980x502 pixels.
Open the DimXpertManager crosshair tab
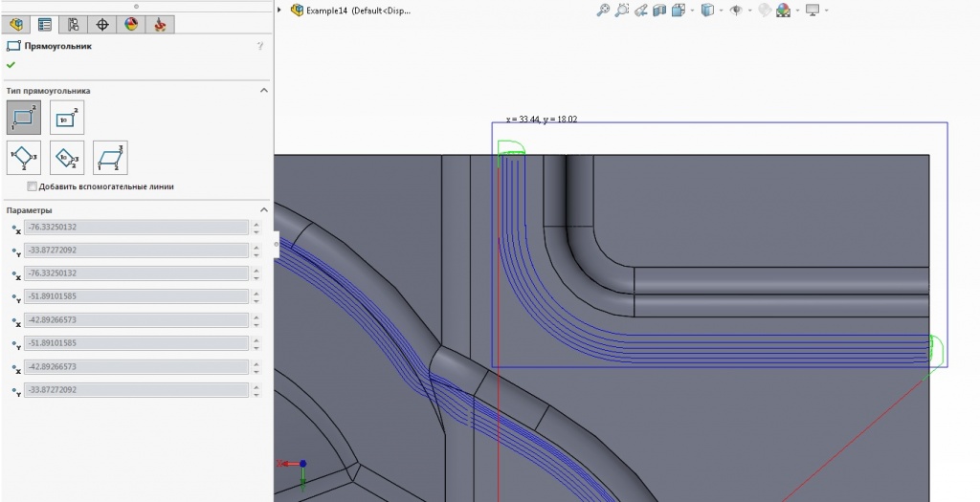(x=101, y=24)
